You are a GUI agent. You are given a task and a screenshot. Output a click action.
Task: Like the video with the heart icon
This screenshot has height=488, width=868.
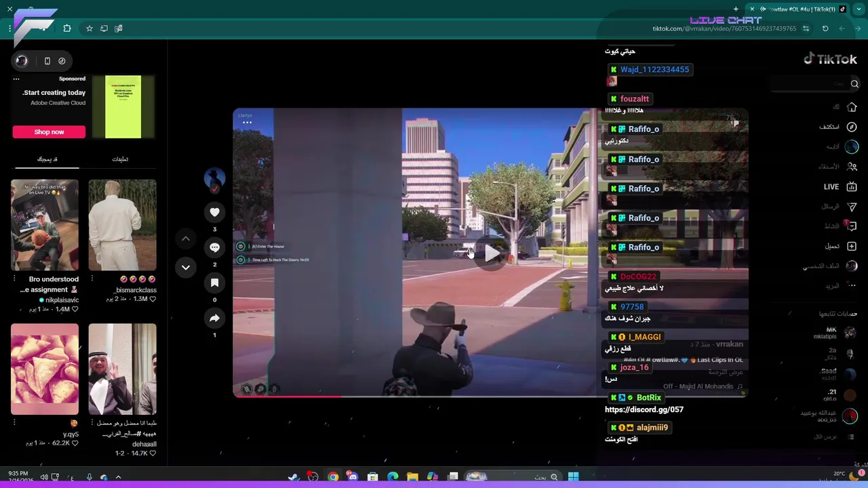(x=214, y=213)
